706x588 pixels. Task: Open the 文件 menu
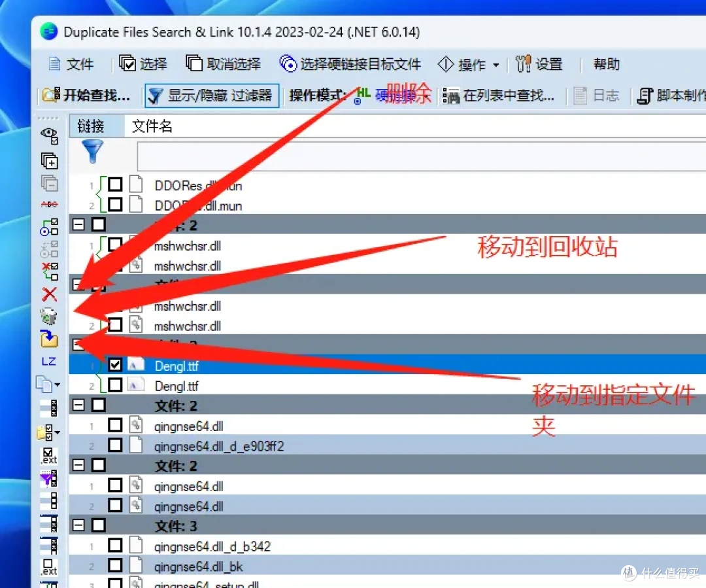tap(71, 64)
